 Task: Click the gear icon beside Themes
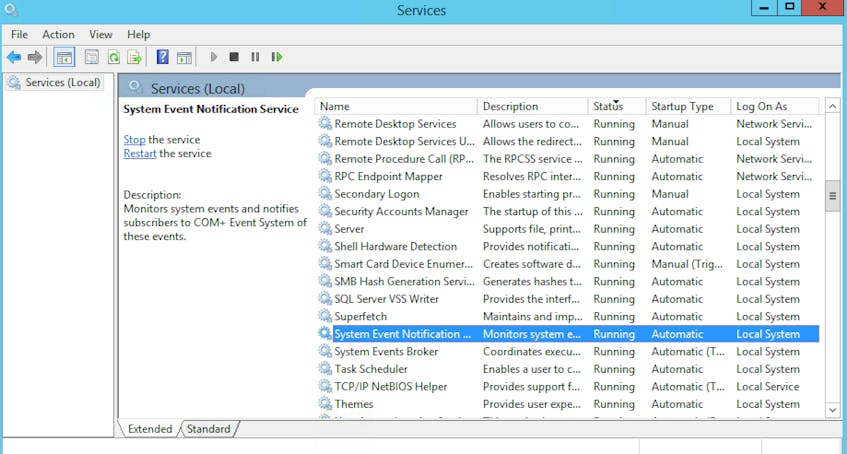[325, 404]
